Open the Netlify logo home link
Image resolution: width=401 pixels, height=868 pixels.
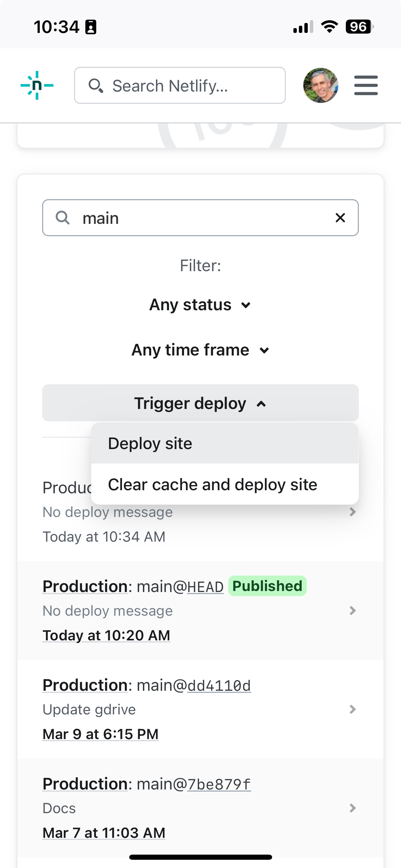tap(37, 85)
